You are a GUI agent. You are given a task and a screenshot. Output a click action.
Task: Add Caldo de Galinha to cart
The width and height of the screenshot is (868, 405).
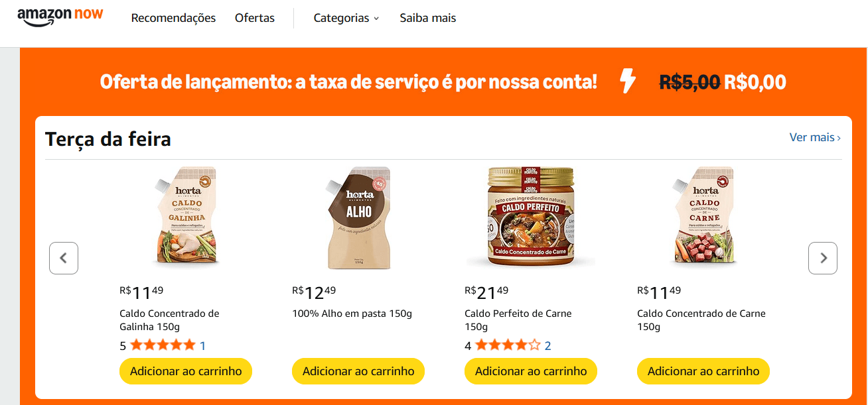pyautogui.click(x=186, y=371)
